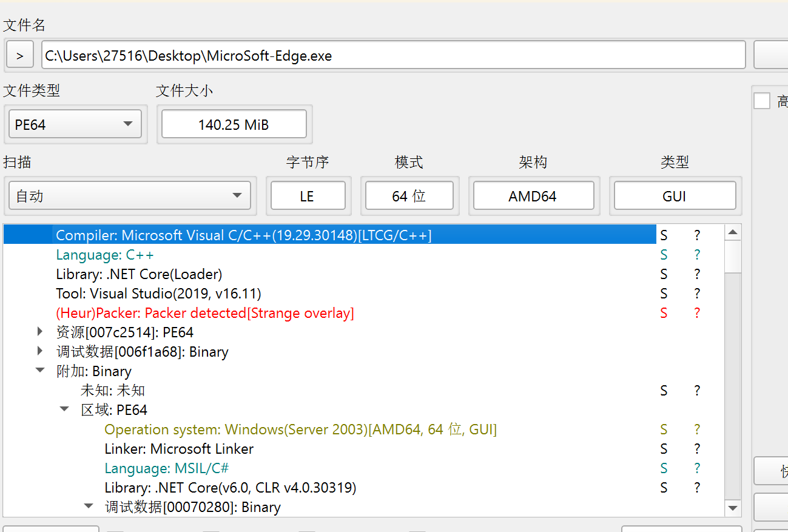This screenshot has height=532, width=788.
Task: Open the 自动 scan mode dropdown
Action: [x=130, y=196]
